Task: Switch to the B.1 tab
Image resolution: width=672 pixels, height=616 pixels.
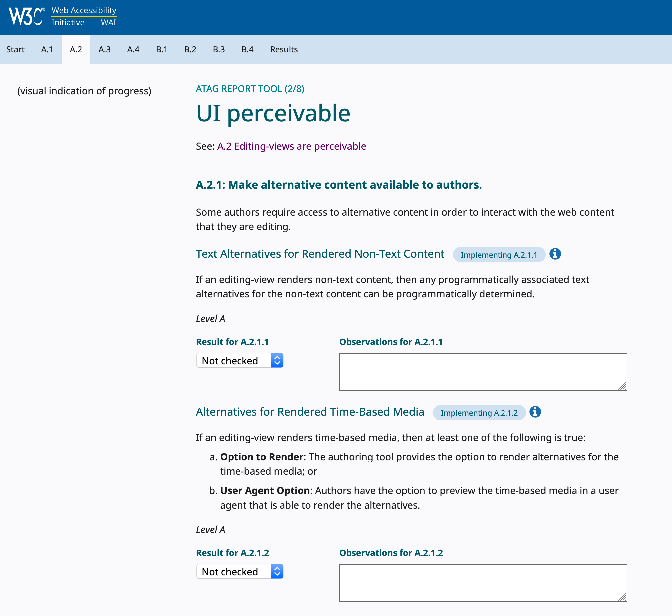Action: (162, 49)
